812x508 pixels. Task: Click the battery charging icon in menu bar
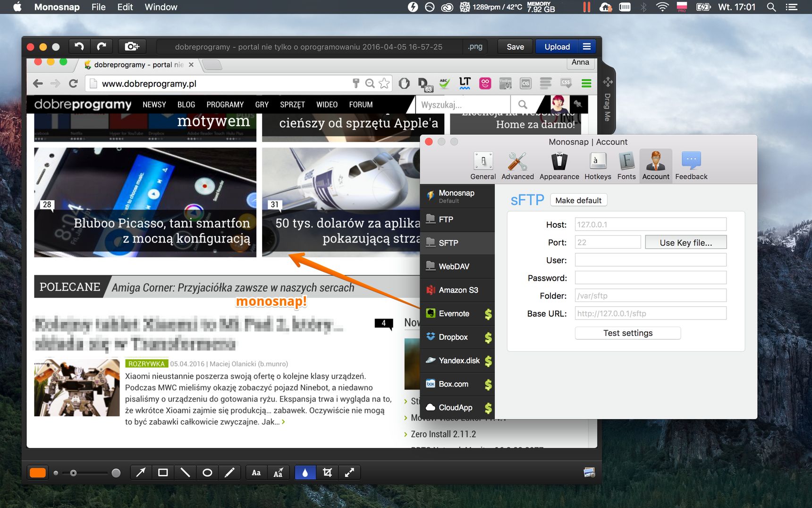(x=703, y=7)
